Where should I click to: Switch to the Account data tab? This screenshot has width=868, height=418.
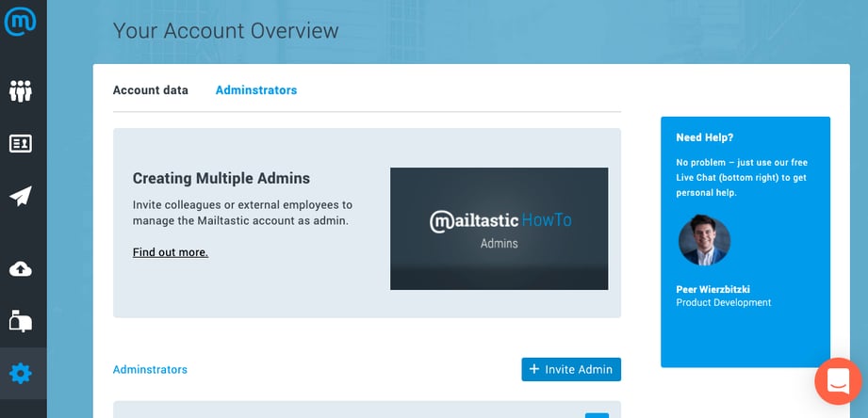150,90
